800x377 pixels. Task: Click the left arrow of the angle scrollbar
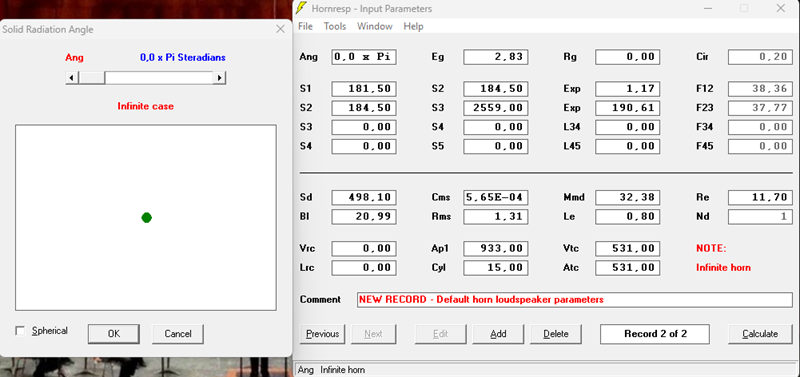coord(72,78)
